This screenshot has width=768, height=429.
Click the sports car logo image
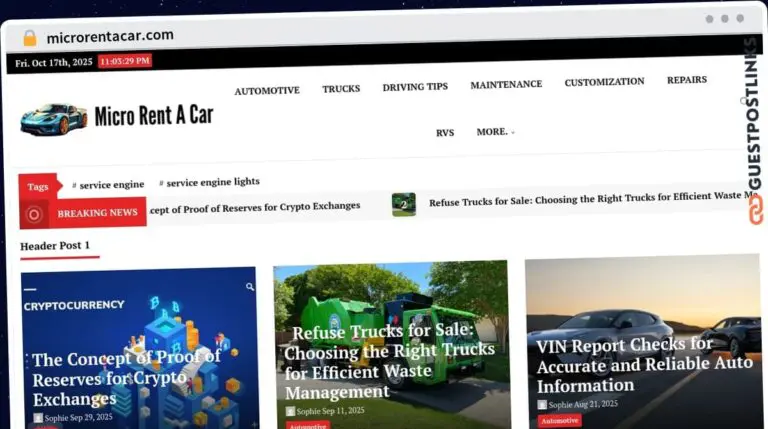point(54,118)
